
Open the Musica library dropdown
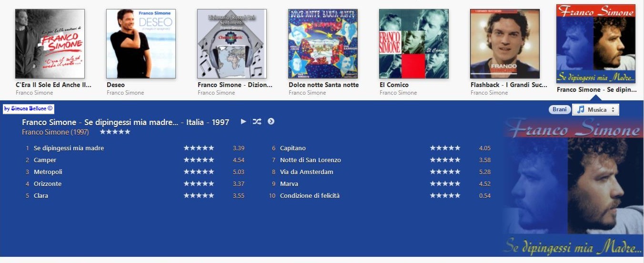click(595, 109)
